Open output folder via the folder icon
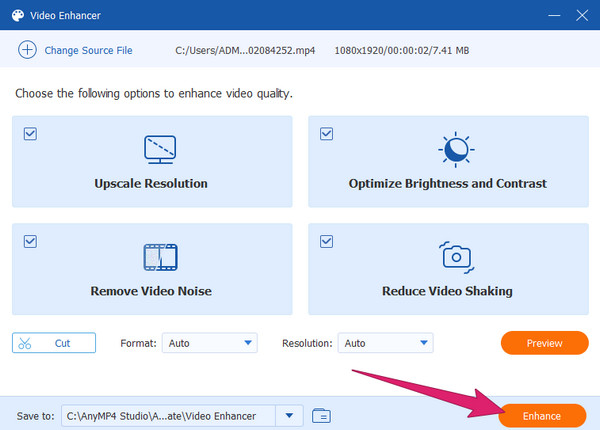Image resolution: width=600 pixels, height=430 pixels. point(321,415)
